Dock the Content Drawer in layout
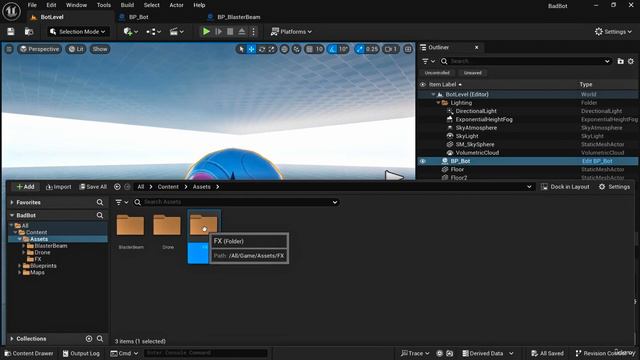Screen dimensions: 640x360 (x=565, y=187)
